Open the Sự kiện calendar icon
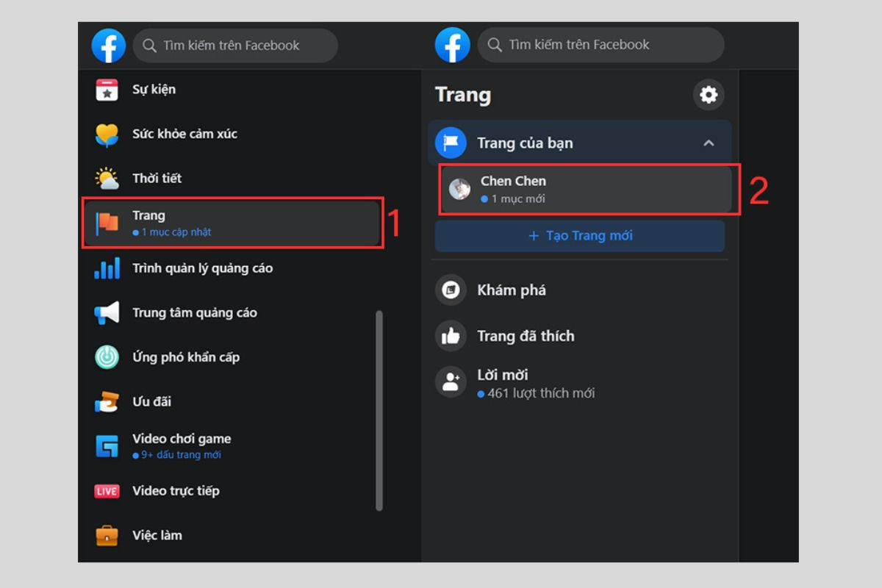This screenshot has width=882, height=588. click(107, 90)
